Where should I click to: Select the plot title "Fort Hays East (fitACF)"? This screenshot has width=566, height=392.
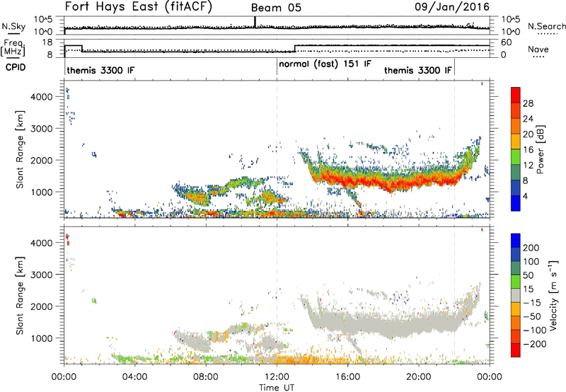click(138, 7)
